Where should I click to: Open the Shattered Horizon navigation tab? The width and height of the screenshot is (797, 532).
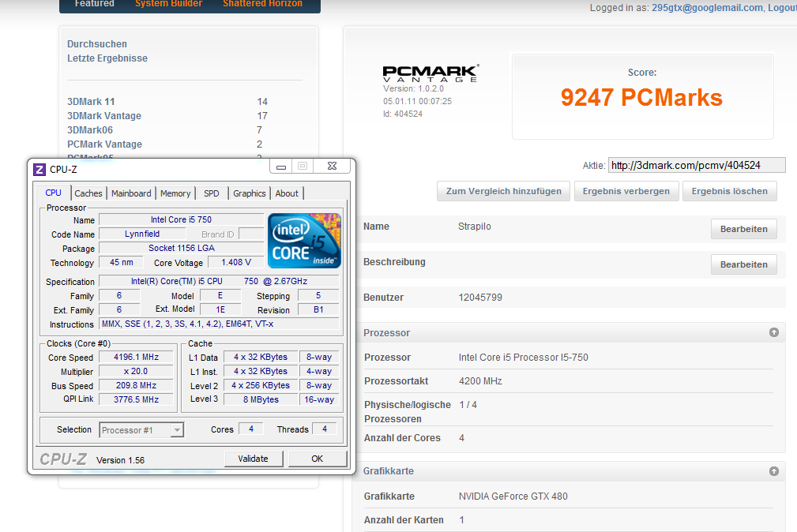[x=262, y=4]
